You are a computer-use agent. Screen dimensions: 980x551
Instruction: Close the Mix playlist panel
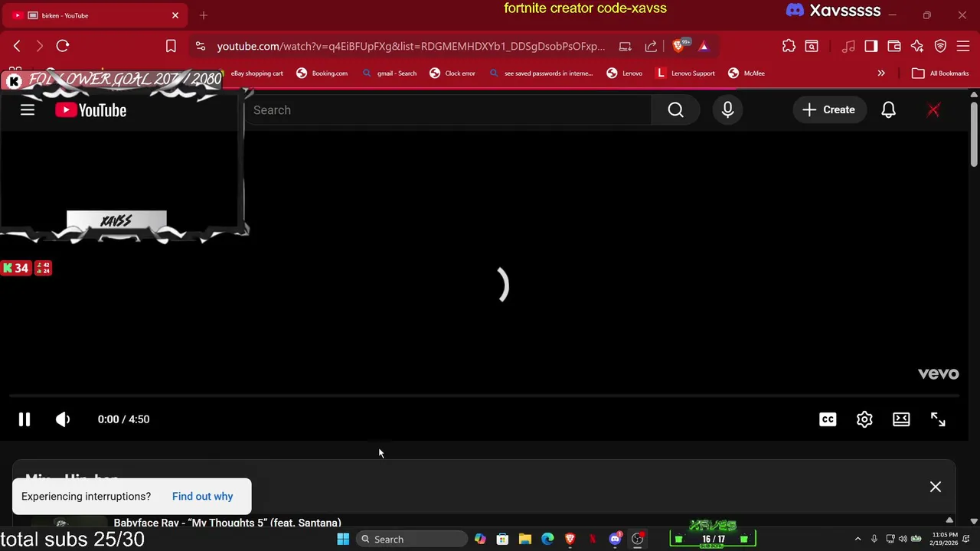[x=936, y=487]
